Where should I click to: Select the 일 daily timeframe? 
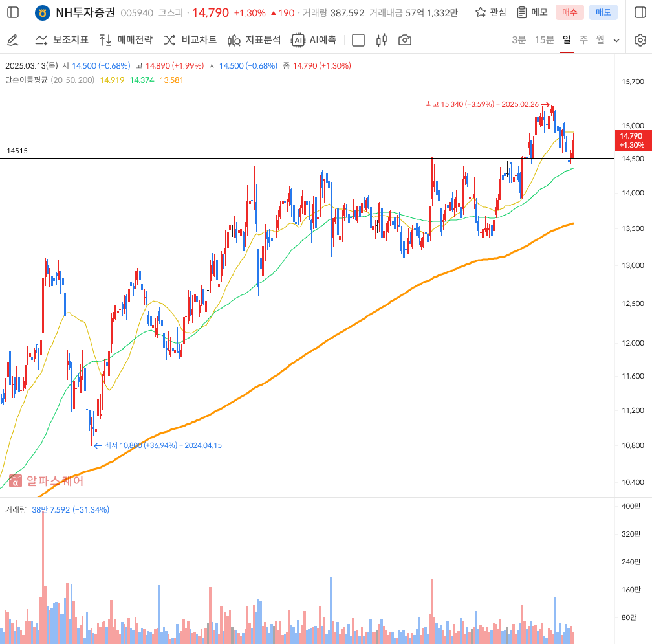coord(567,40)
